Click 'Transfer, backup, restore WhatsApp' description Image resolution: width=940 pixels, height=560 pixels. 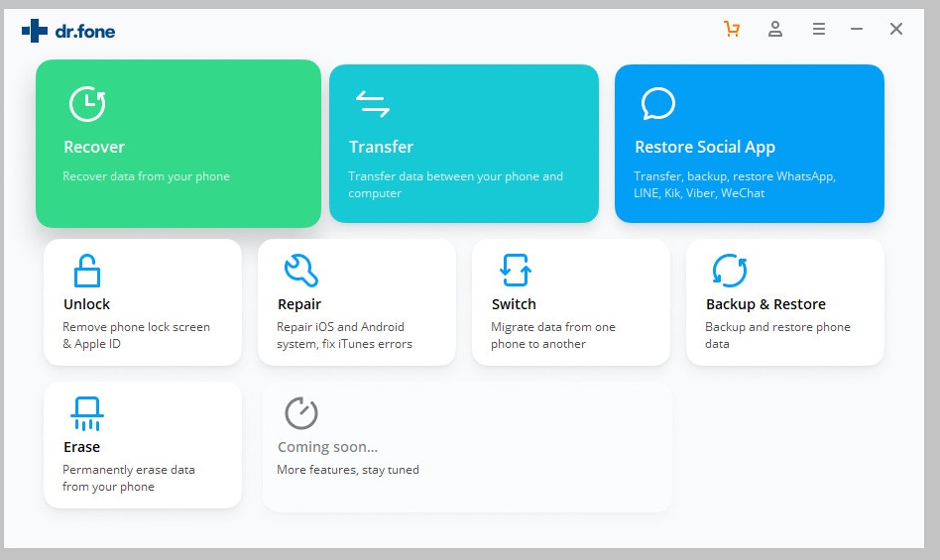pyautogui.click(x=735, y=184)
